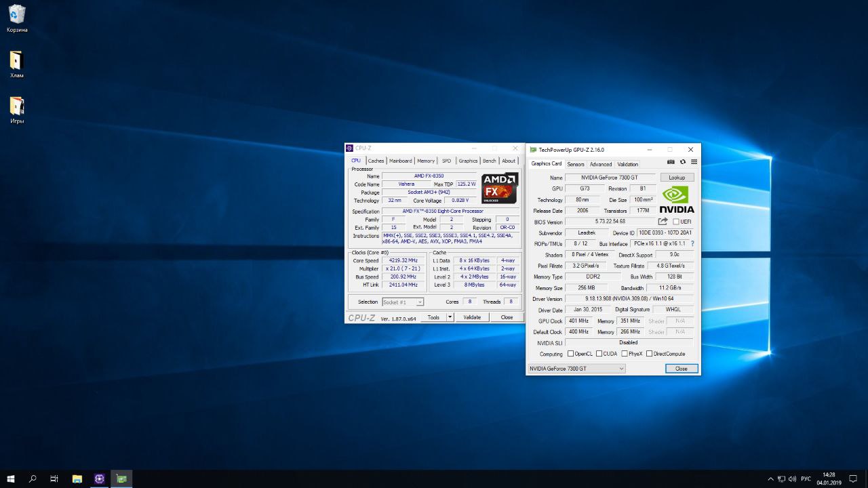Click the Socket AM3+ (942) package value
Screen dimensions: 868x488
click(x=429, y=192)
